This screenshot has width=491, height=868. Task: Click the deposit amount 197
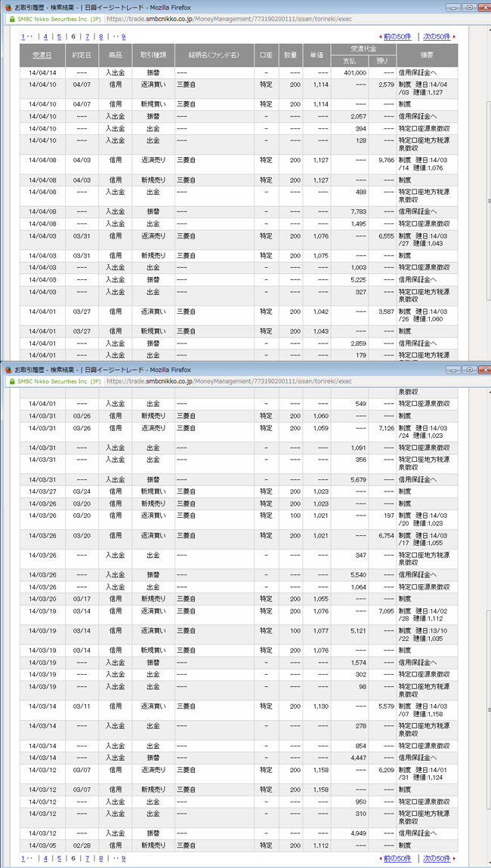pos(390,516)
